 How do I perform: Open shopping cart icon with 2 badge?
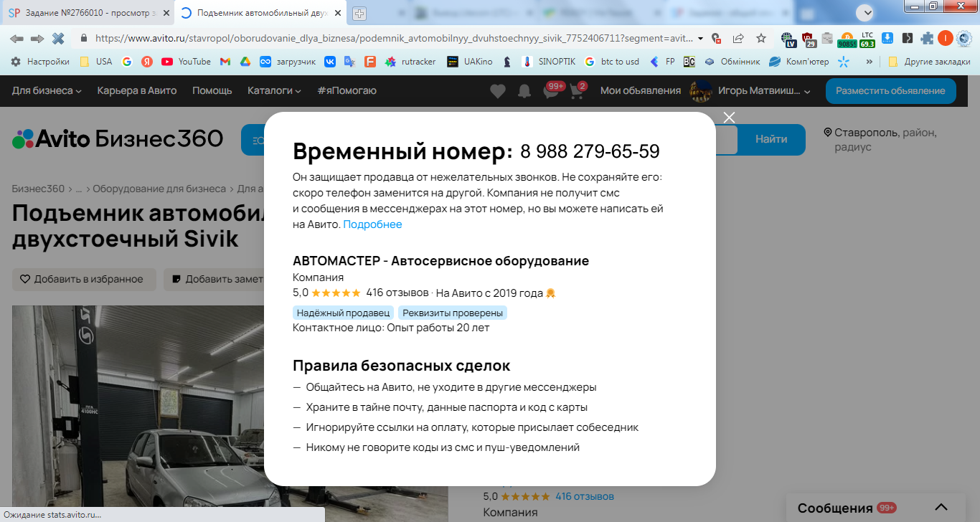point(578,90)
